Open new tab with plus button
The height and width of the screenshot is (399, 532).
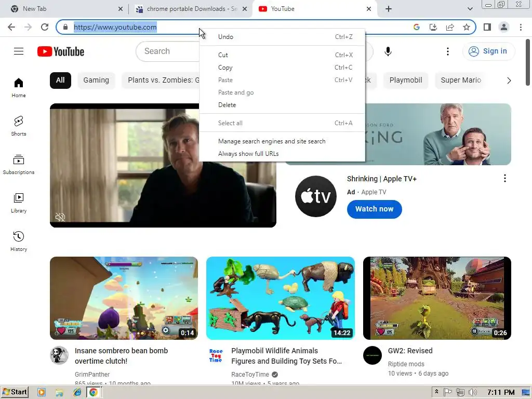389,9
